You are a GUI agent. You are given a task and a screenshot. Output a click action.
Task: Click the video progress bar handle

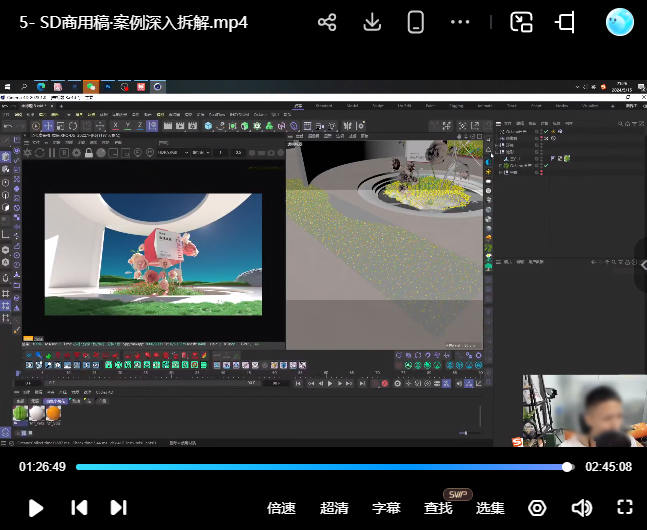point(567,467)
